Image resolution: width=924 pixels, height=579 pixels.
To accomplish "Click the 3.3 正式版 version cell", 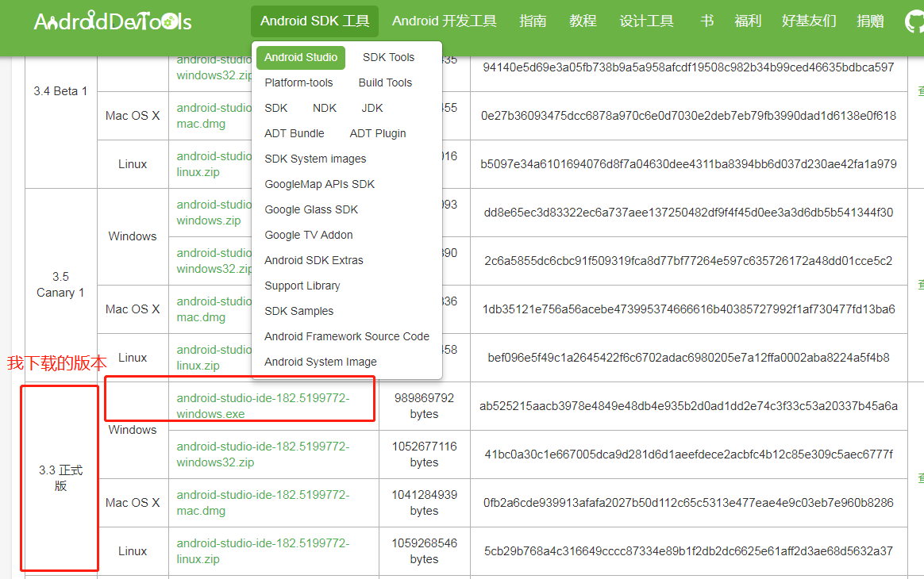I will point(60,477).
